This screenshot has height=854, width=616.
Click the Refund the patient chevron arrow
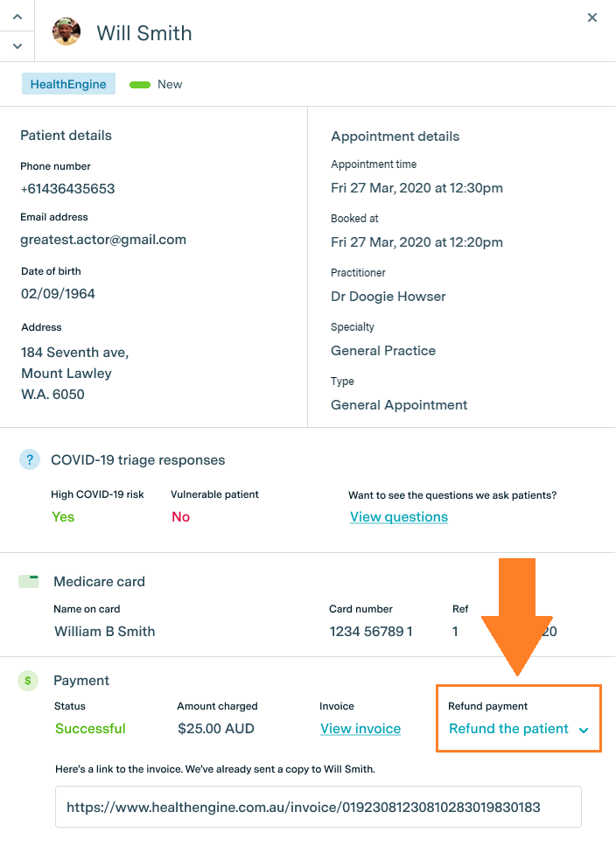point(584,730)
